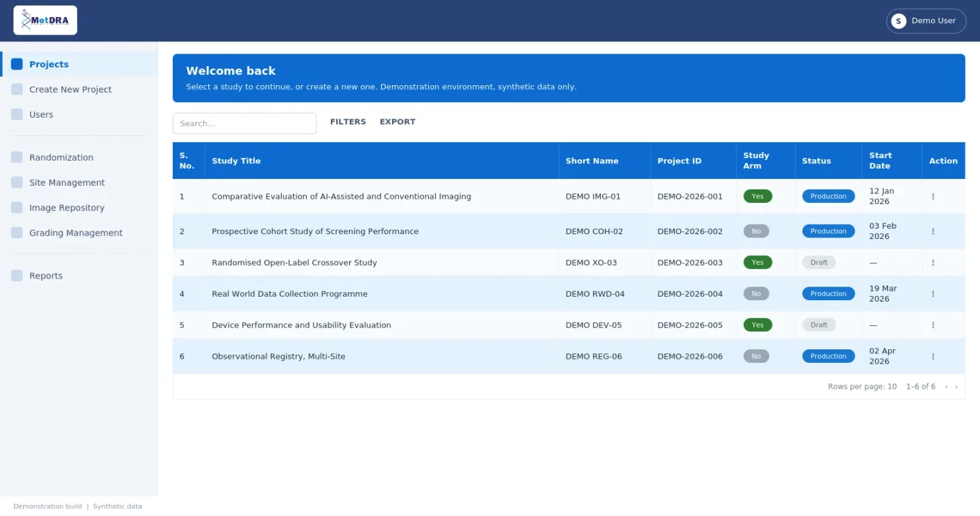
Task: Select the Randomised Open-Label Crossover Study title
Action: (x=294, y=263)
